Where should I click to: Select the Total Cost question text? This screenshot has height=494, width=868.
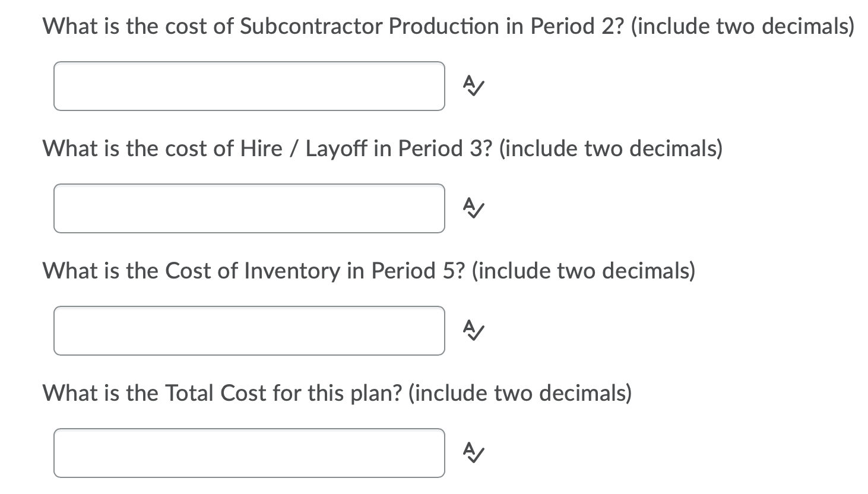click(x=337, y=392)
